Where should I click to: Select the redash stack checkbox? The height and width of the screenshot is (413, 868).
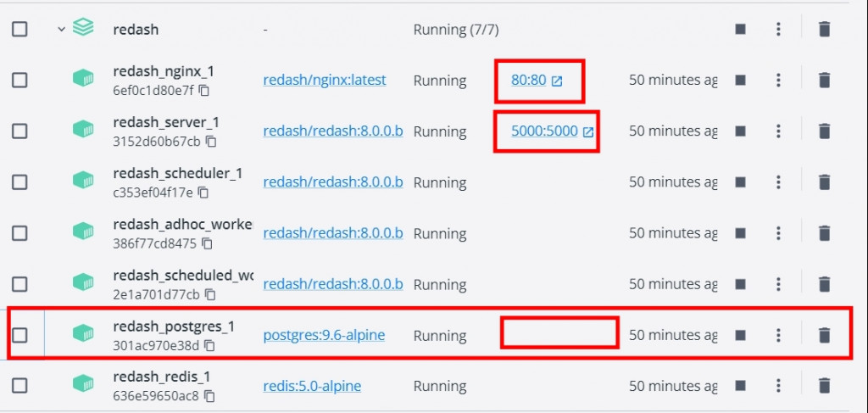(19, 29)
